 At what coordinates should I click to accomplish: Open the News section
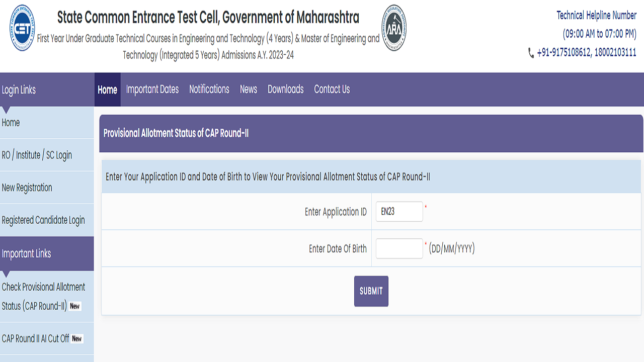click(248, 89)
